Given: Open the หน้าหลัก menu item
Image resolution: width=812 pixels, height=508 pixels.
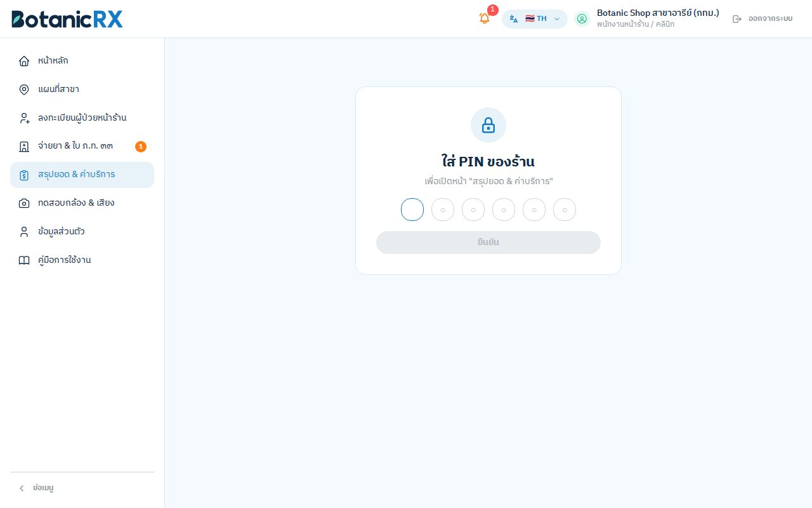Looking at the screenshot, I should click(x=82, y=61).
